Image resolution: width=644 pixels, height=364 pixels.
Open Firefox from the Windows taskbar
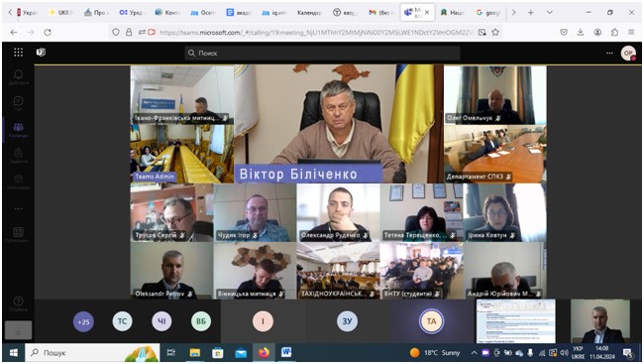click(264, 352)
